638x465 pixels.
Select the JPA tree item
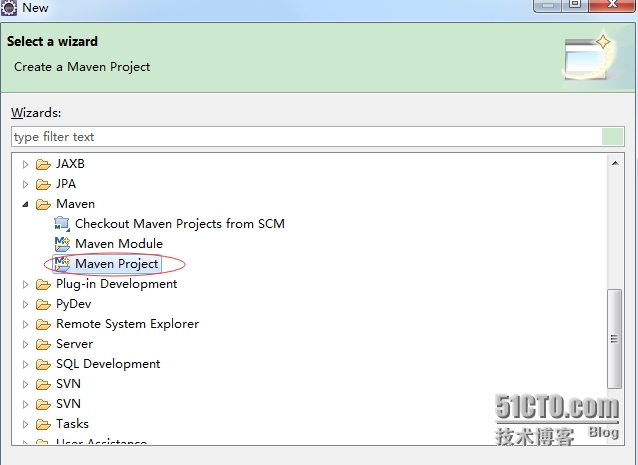coord(66,183)
